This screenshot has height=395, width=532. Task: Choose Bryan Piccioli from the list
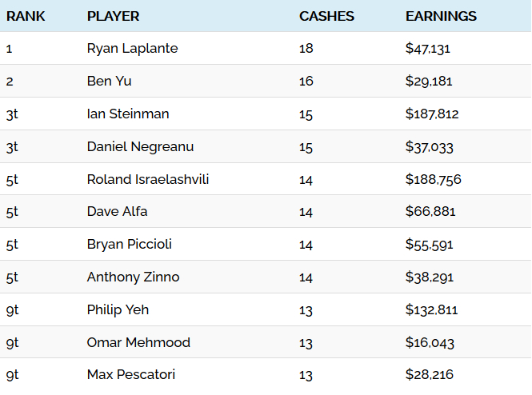click(130, 245)
